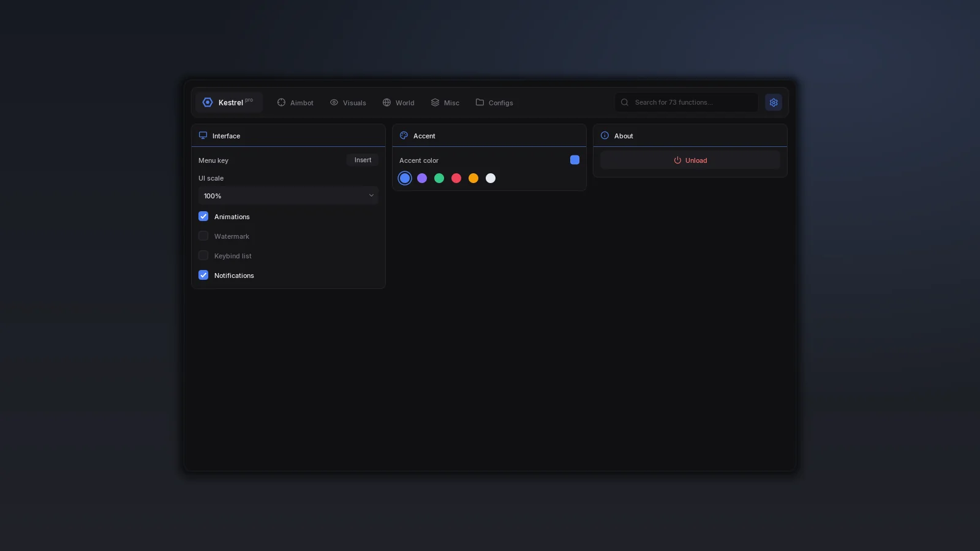The width and height of the screenshot is (980, 551).
Task: Enable the Watermark checkbox
Action: [203, 236]
